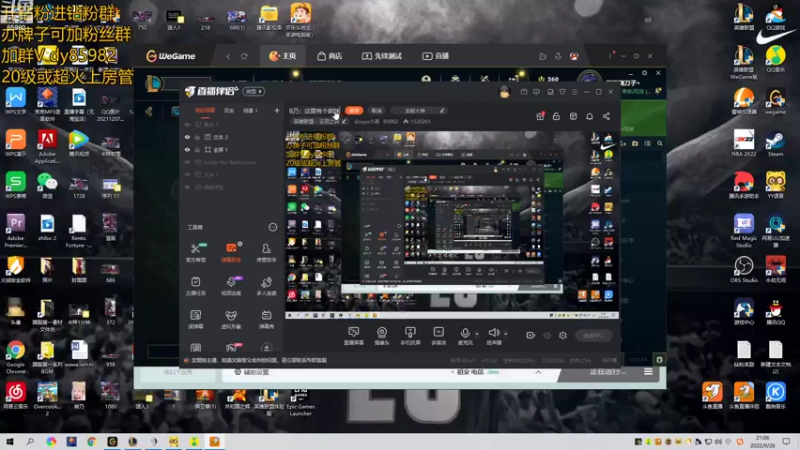Screen dimensions: 800x450
Task: Toggle the lock on 全屏 1 layer
Action: click(197, 149)
